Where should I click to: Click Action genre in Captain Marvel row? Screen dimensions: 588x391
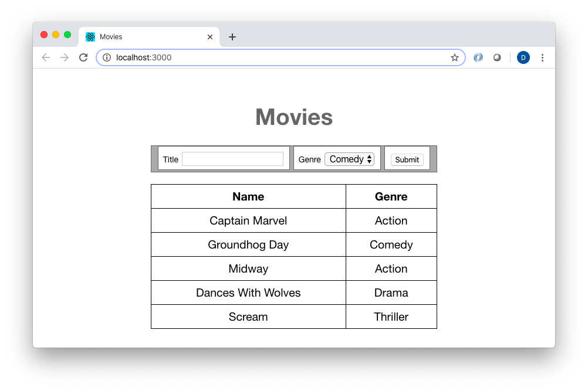point(391,220)
